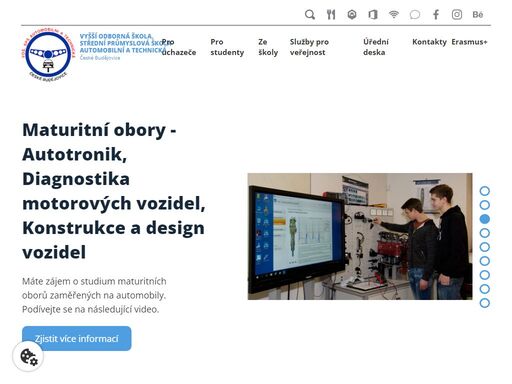Select the active third slider dot

(485, 219)
